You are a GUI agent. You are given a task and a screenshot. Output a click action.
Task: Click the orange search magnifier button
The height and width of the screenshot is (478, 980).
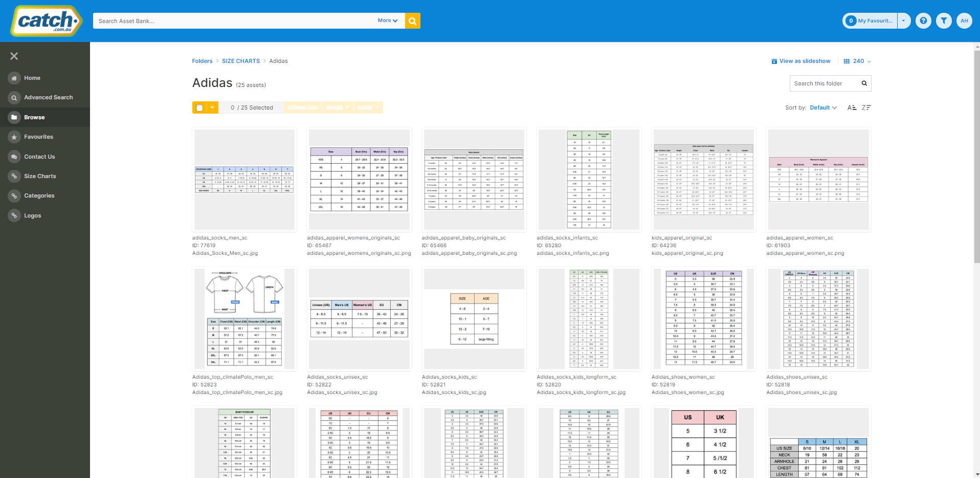coord(412,21)
